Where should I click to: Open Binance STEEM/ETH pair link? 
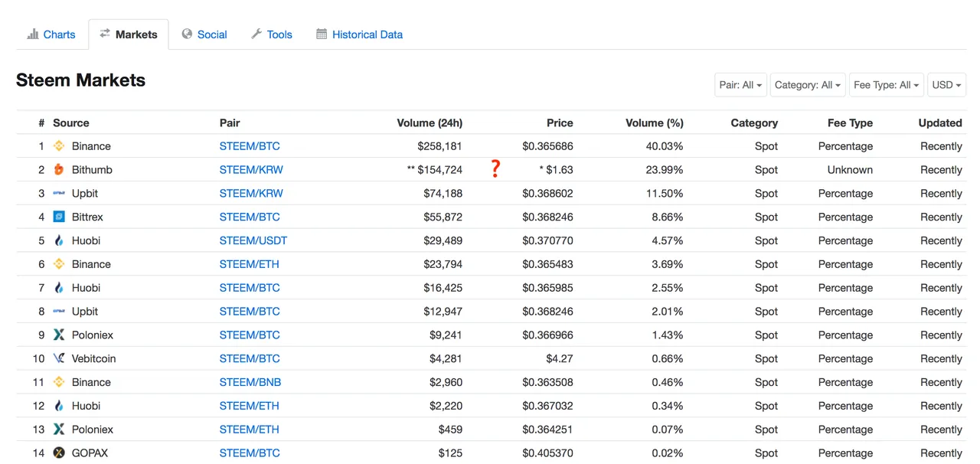coord(250,264)
